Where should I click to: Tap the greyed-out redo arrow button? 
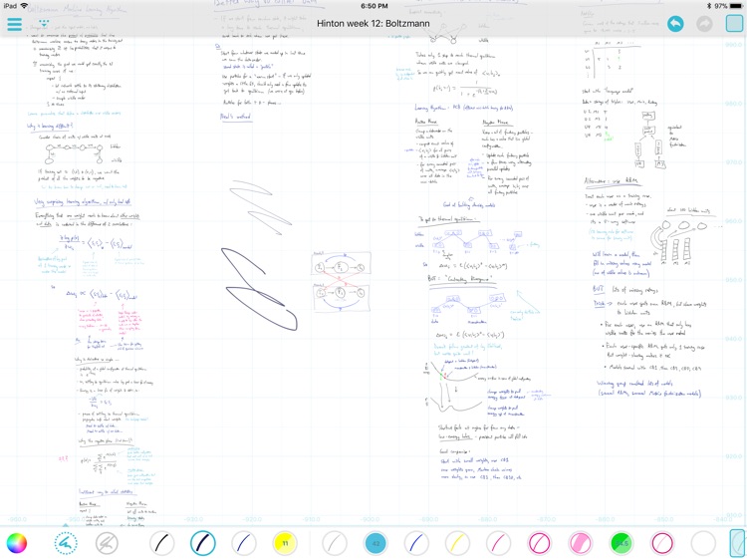coord(705,23)
